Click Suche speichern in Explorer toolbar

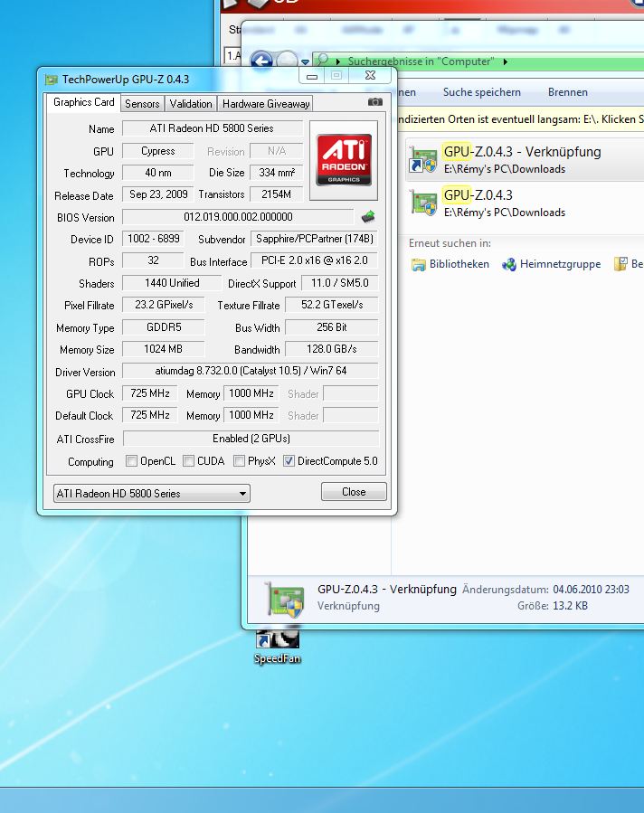pos(482,92)
